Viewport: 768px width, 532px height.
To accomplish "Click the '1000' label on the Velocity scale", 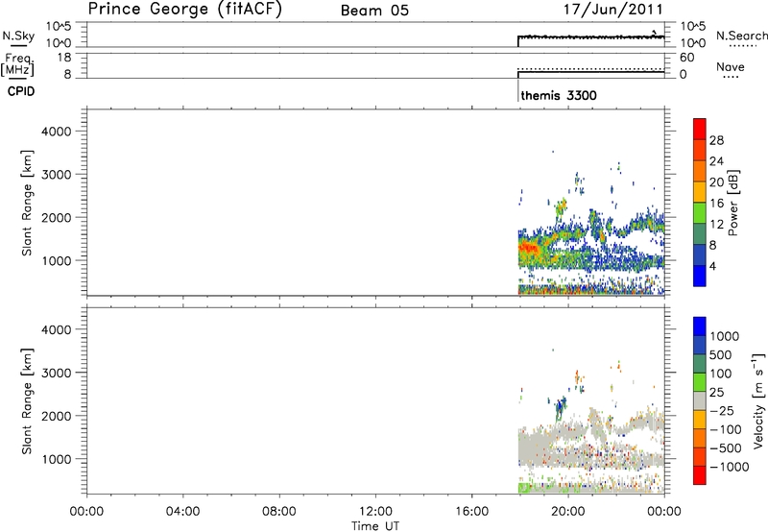I will (724, 336).
